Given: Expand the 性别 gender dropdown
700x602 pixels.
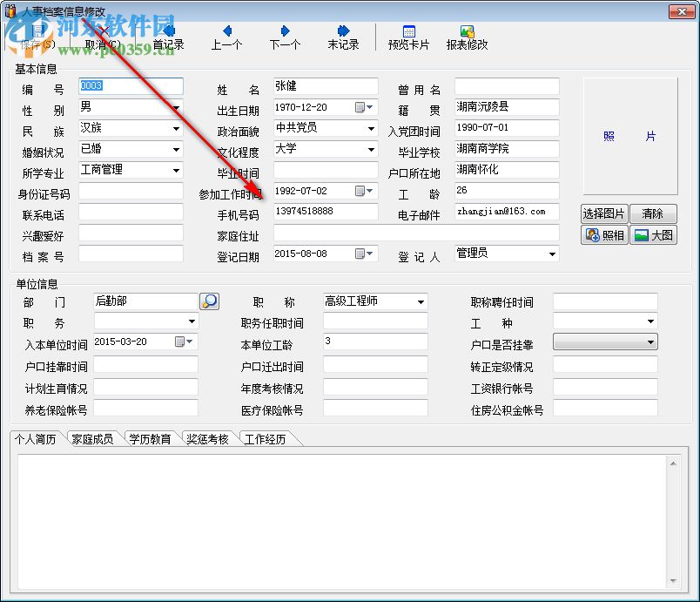Looking at the screenshot, I should point(177,108).
